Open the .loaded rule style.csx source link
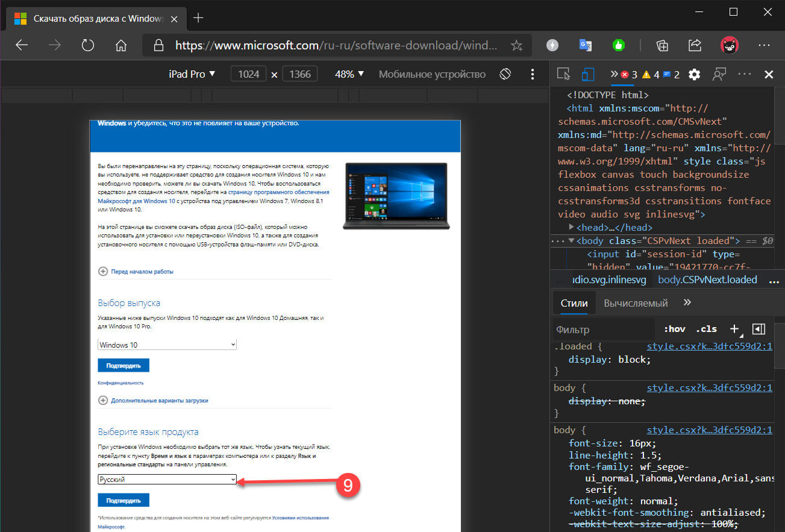This screenshot has height=532, width=785. pyautogui.click(x=710, y=347)
